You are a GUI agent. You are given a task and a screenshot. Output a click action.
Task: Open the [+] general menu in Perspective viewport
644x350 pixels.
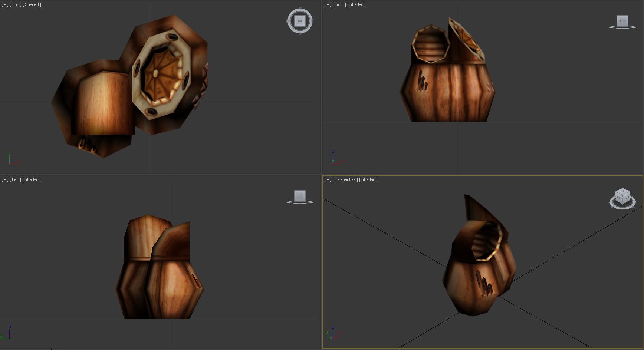(x=328, y=179)
